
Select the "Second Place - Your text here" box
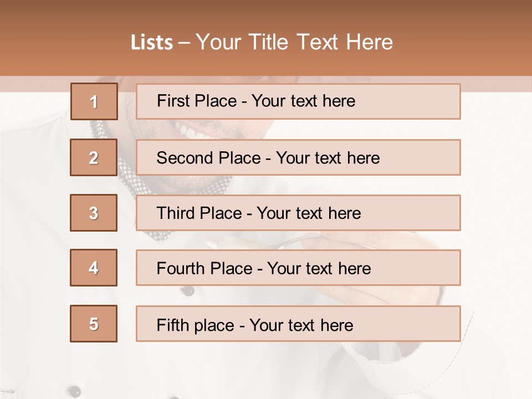pos(298,157)
